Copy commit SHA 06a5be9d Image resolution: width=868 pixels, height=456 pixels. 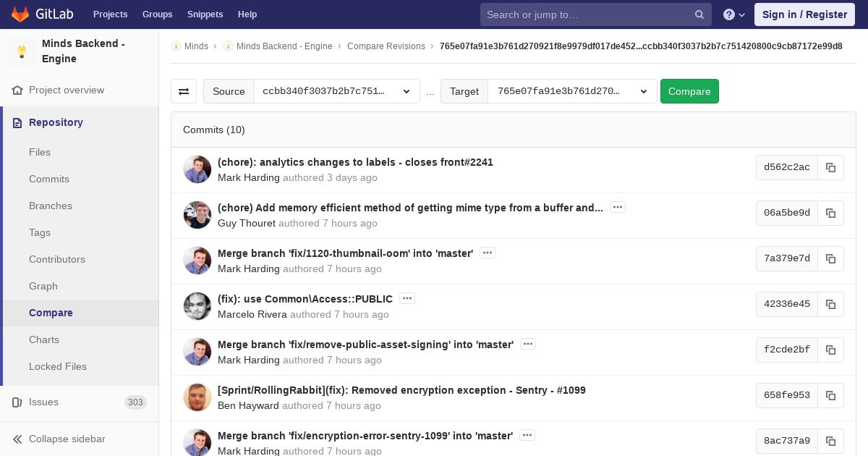[830, 213]
